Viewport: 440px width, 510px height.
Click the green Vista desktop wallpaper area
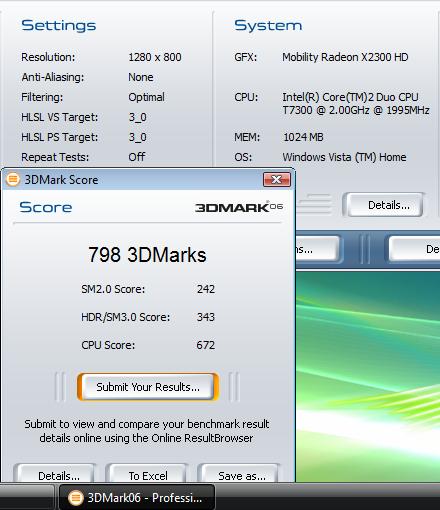pos(368,377)
